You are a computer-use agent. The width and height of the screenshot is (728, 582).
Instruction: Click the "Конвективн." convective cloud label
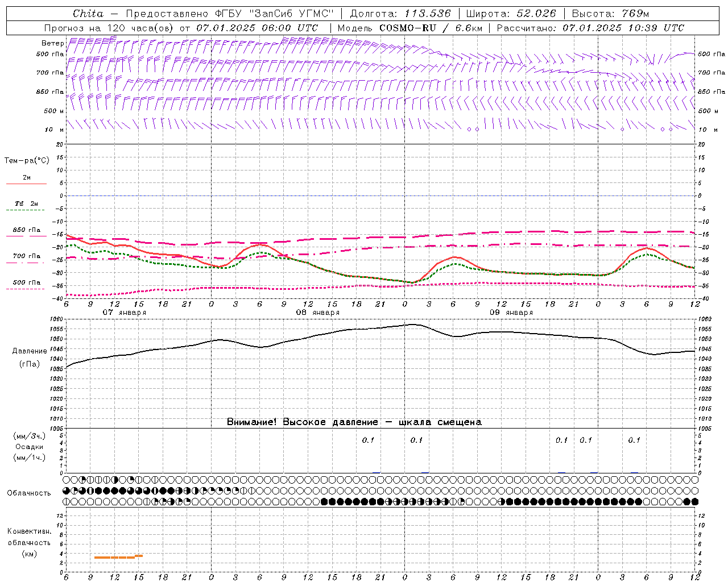coord(29,531)
